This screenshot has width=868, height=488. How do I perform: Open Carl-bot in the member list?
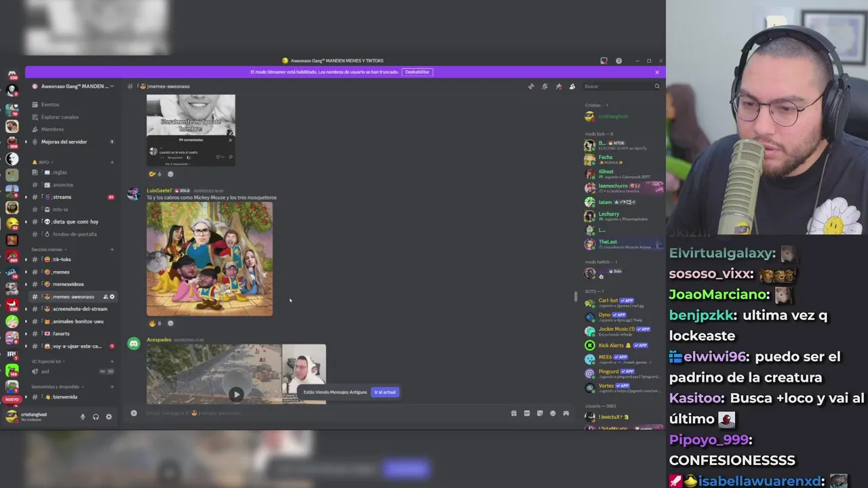click(x=623, y=302)
